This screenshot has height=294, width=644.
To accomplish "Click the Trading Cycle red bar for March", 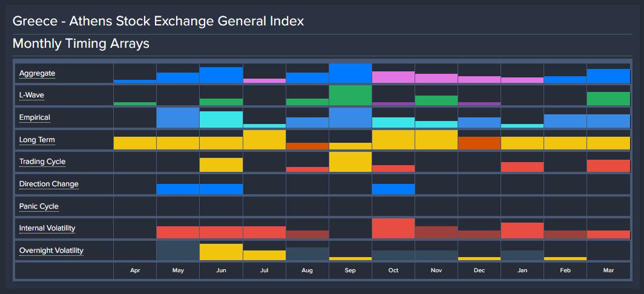I will pos(609,166).
